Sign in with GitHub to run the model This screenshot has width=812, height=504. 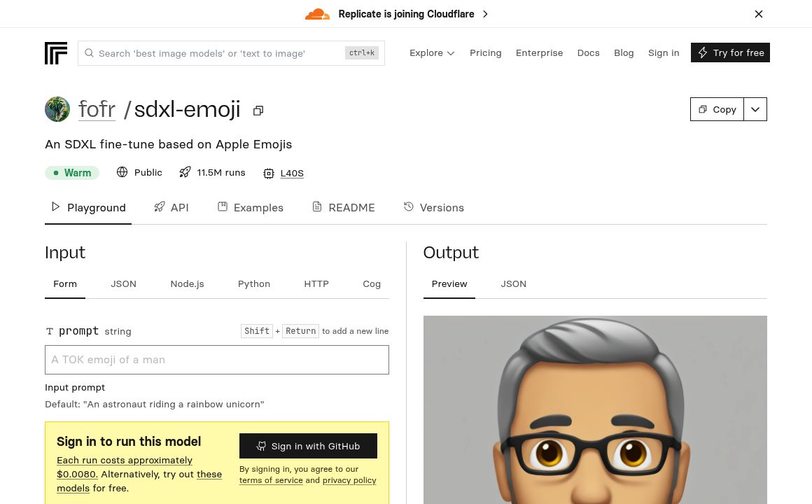click(308, 446)
